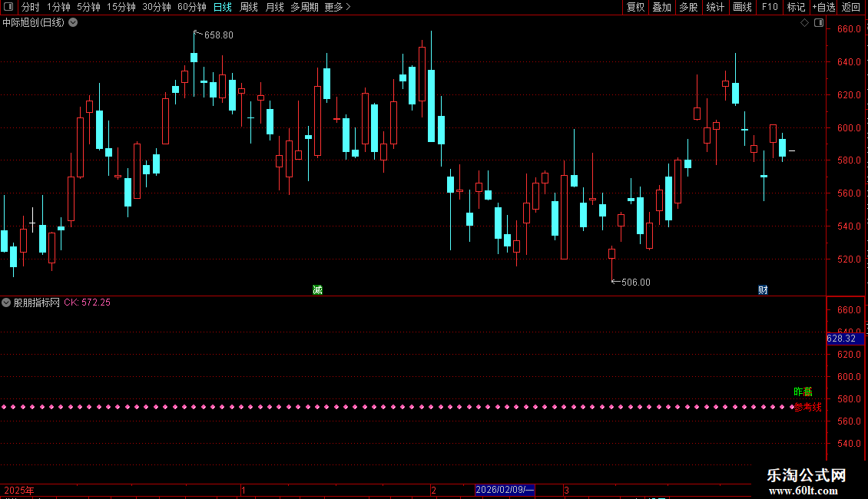Viewport: 868px width, 499px height.
Task: Click the 2025年 label on time axis
Action: 19,490
